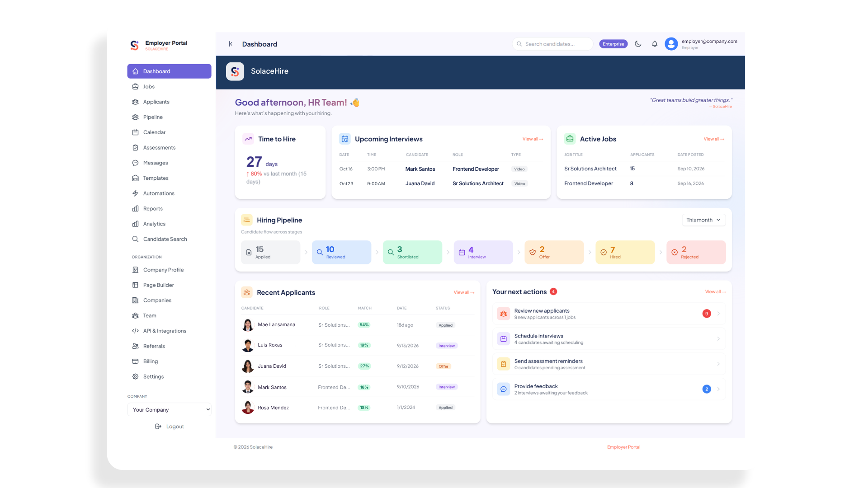Viewport: 868px width, 488px height.
Task: Toggle dark mode with the moon icon
Action: click(x=638, y=44)
